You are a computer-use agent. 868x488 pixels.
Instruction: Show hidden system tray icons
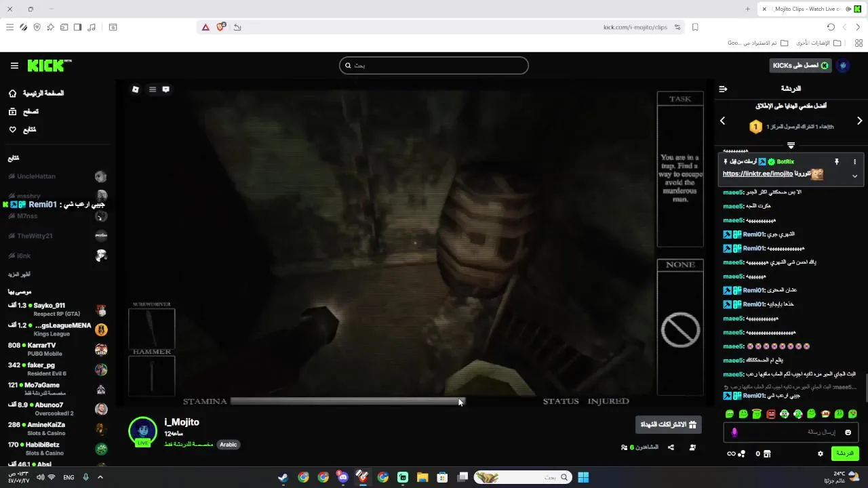(x=100, y=477)
